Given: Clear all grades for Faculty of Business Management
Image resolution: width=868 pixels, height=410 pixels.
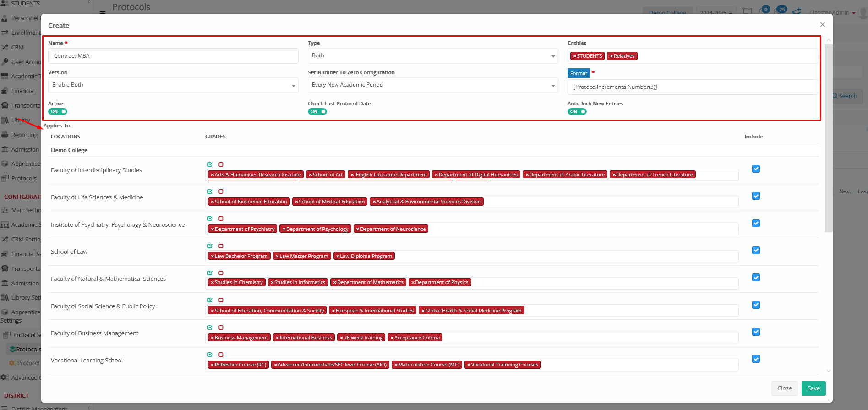Looking at the screenshot, I should coord(221,328).
